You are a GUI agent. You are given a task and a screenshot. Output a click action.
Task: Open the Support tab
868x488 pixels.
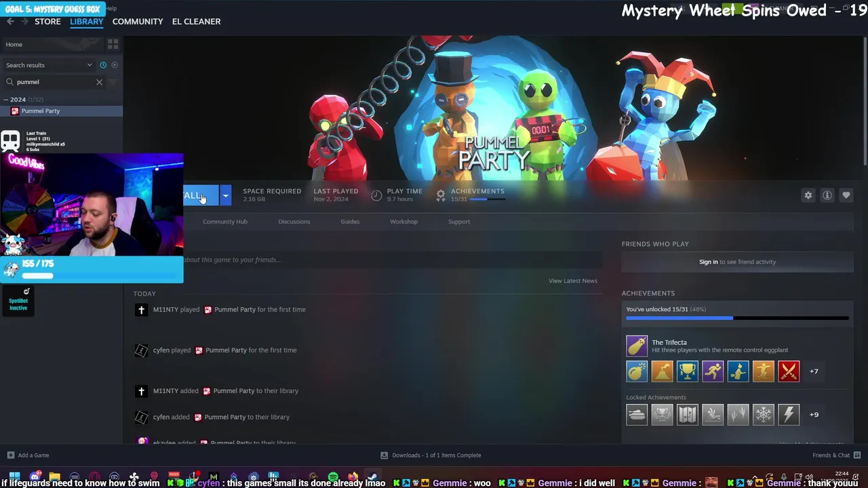pyautogui.click(x=459, y=222)
